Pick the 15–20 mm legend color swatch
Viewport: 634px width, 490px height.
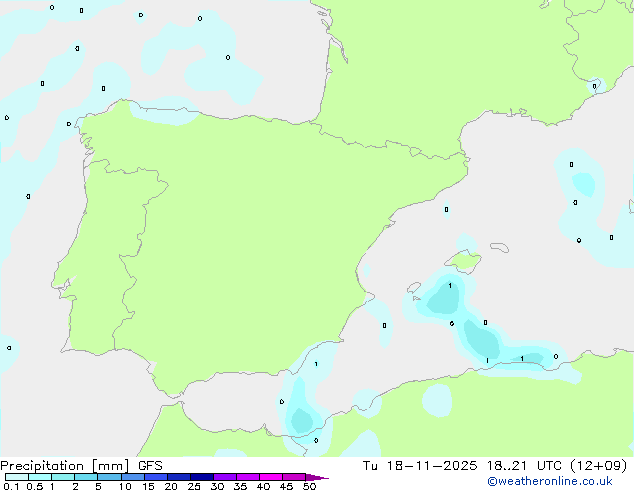pyautogui.click(x=156, y=477)
